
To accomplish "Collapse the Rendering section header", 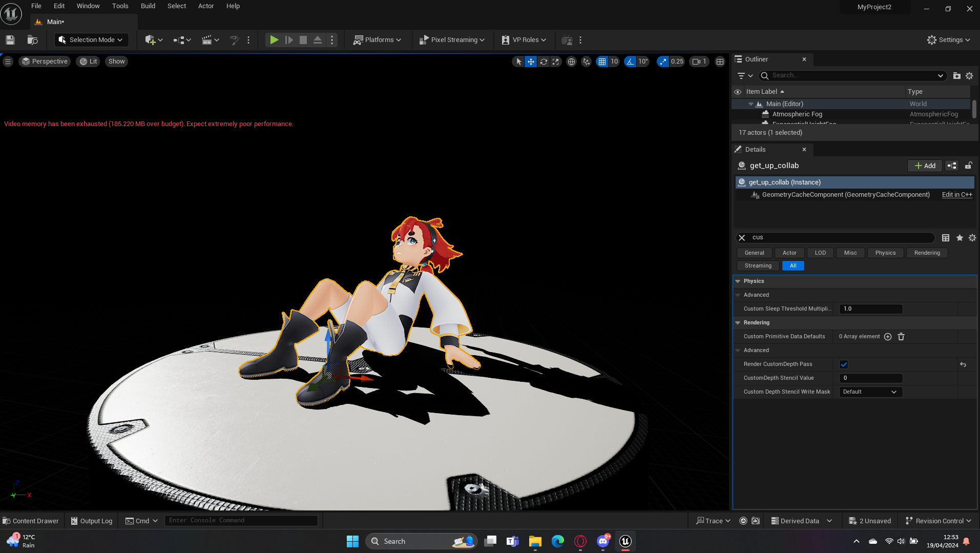I will click(738, 323).
